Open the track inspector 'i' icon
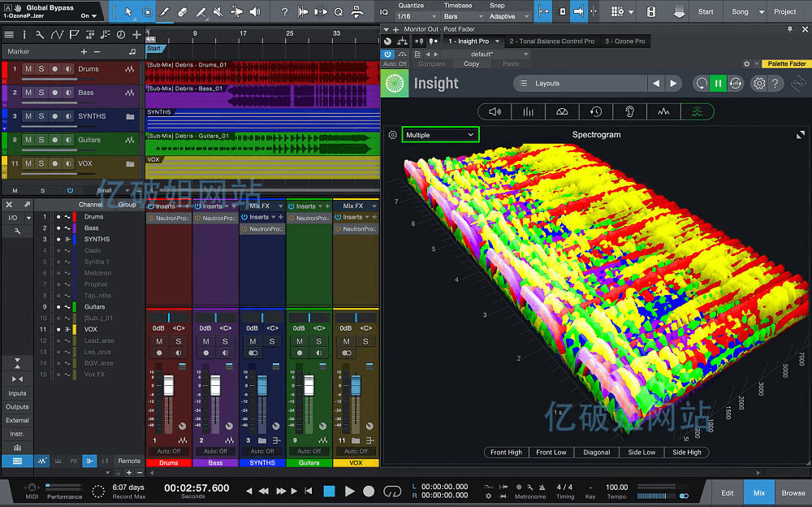812x507 pixels. 24,35
